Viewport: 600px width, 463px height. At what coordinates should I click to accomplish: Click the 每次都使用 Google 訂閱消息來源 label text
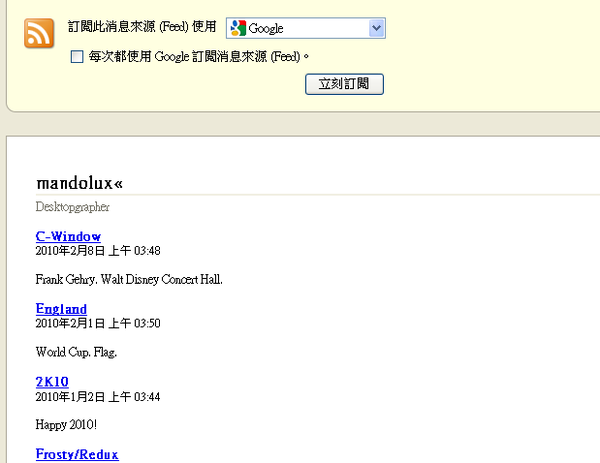[199, 57]
